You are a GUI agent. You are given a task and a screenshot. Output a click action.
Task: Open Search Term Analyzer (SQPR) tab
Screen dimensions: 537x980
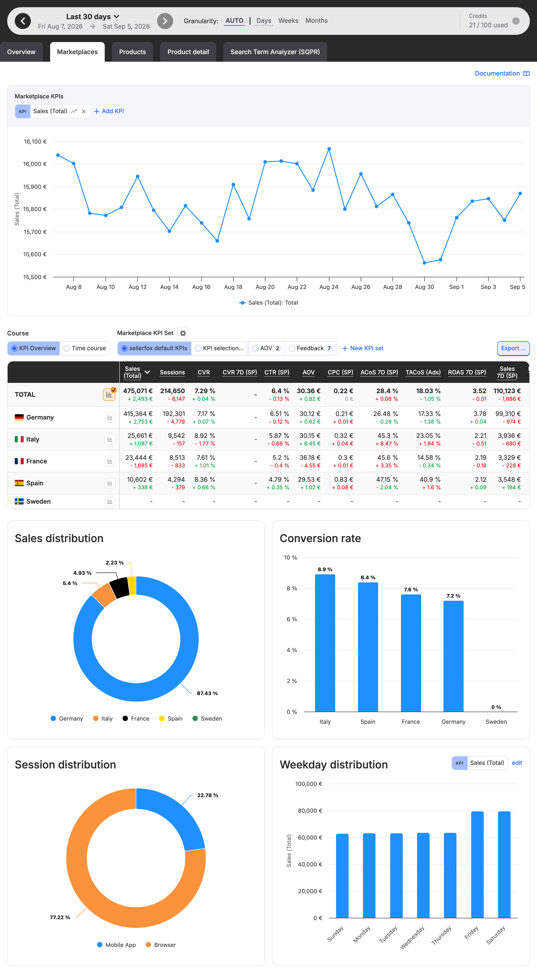coord(275,52)
